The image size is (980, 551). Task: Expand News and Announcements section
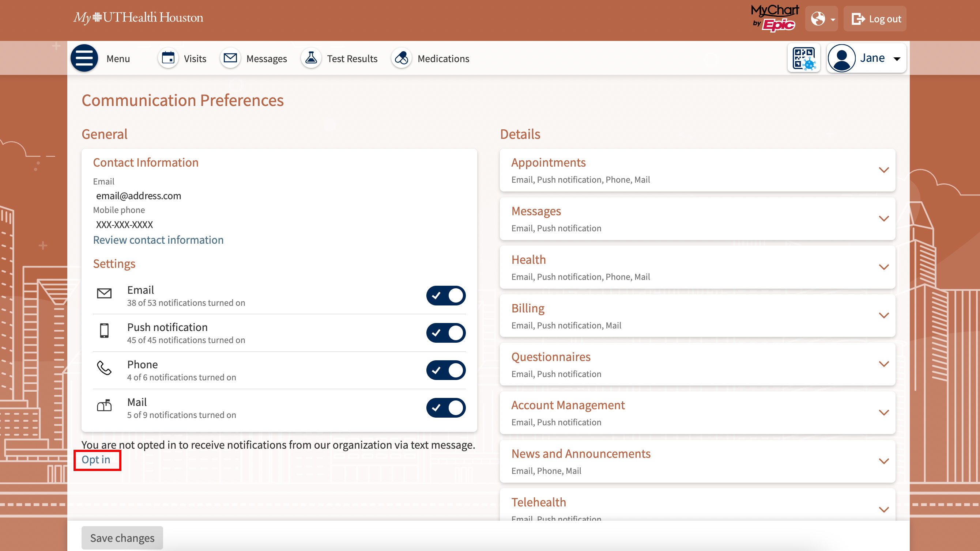(883, 461)
